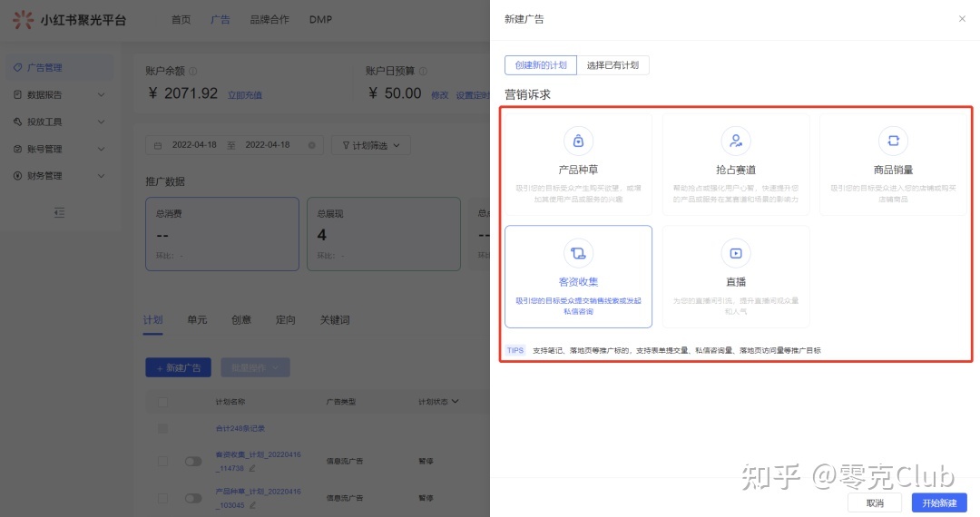Click the 账号管理 sidebar icon
This screenshot has height=517, width=980.
click(17, 149)
